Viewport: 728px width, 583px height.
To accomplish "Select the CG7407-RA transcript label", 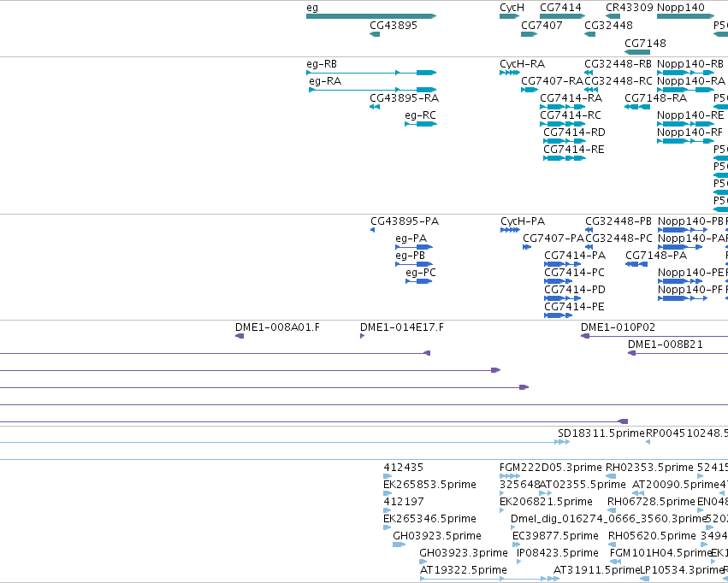I will (552, 81).
